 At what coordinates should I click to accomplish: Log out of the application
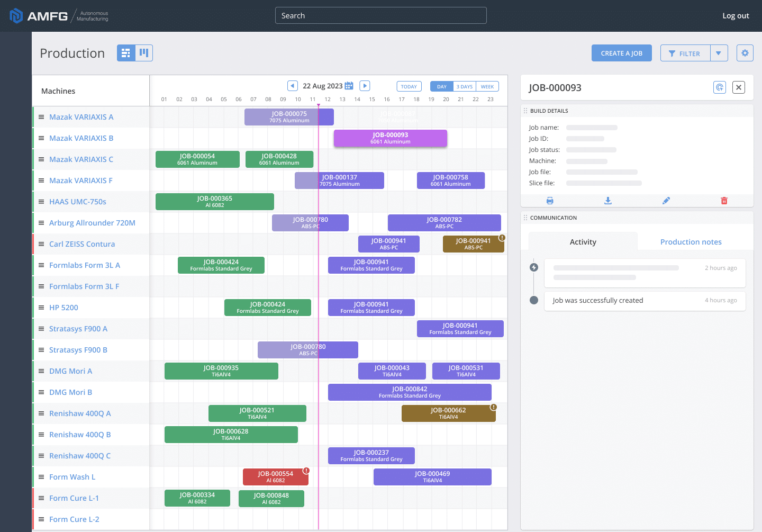[x=736, y=16]
